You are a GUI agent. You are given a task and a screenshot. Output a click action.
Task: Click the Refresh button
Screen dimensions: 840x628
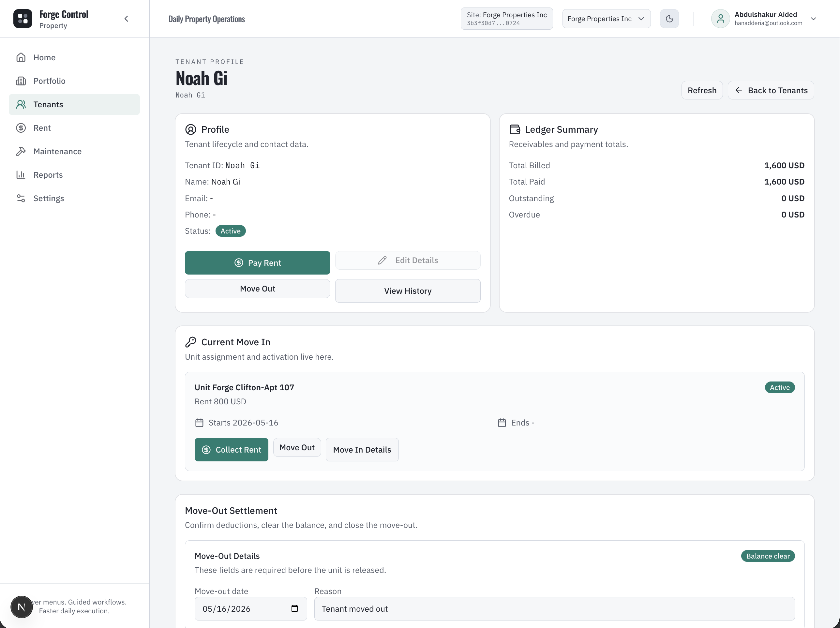pos(702,90)
